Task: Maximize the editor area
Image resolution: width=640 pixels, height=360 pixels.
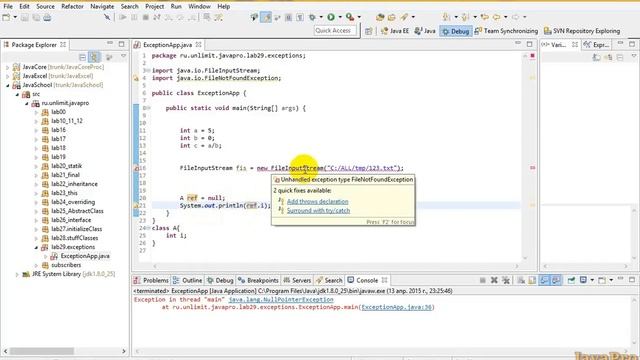Action: coord(529,44)
